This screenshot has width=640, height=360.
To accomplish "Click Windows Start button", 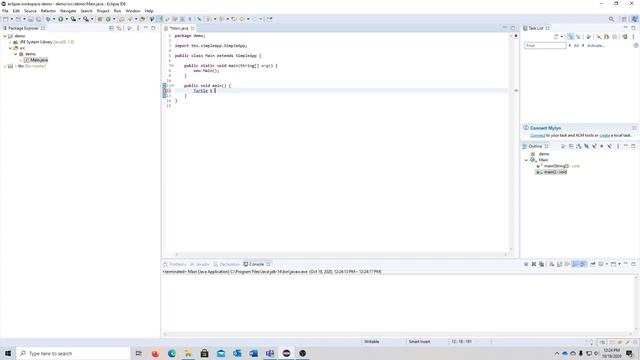I will [8, 353].
